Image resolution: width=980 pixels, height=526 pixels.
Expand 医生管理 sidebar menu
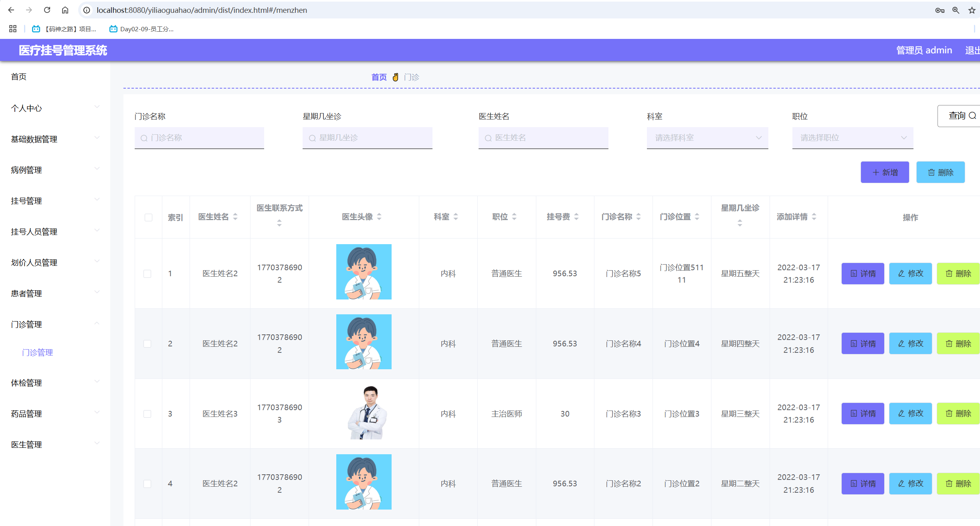point(55,445)
